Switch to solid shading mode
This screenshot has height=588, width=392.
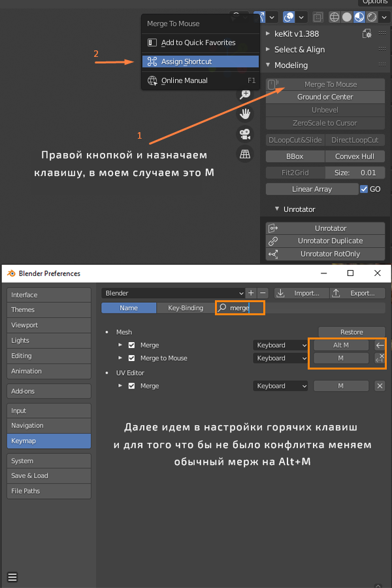point(347,17)
